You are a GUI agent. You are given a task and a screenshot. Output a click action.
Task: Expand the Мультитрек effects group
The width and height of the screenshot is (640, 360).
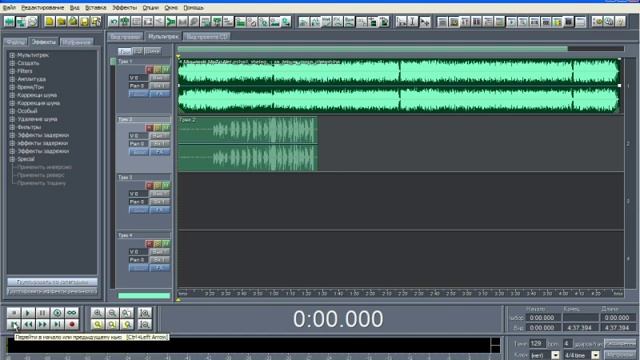click(x=12, y=55)
